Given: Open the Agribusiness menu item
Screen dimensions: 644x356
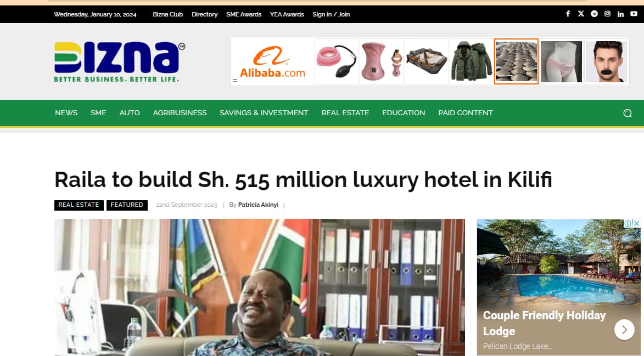Looking at the screenshot, I should tap(180, 113).
